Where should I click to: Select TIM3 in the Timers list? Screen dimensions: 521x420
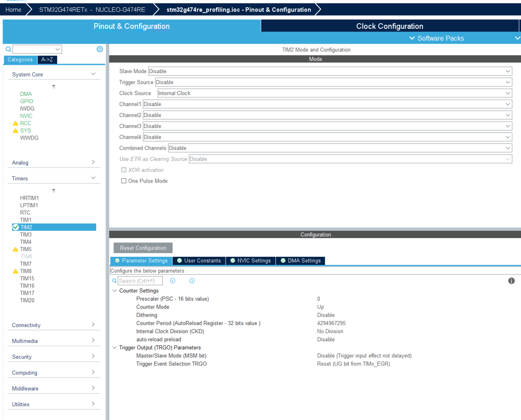26,235
